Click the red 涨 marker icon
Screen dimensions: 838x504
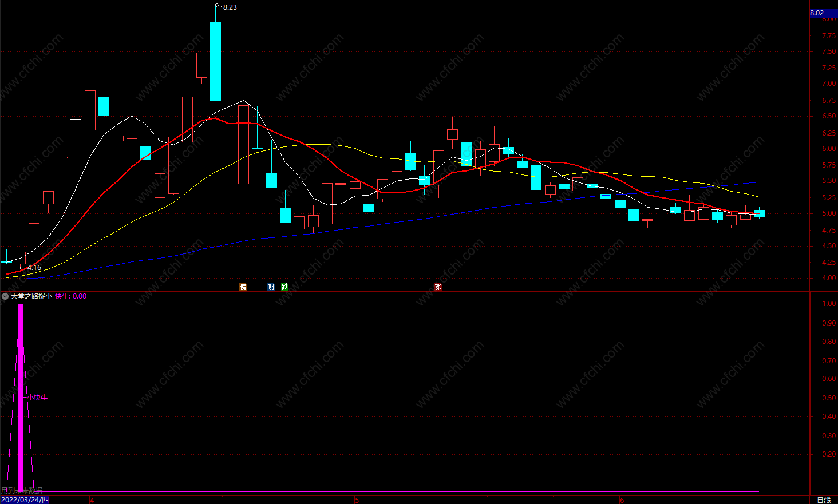[x=438, y=287]
